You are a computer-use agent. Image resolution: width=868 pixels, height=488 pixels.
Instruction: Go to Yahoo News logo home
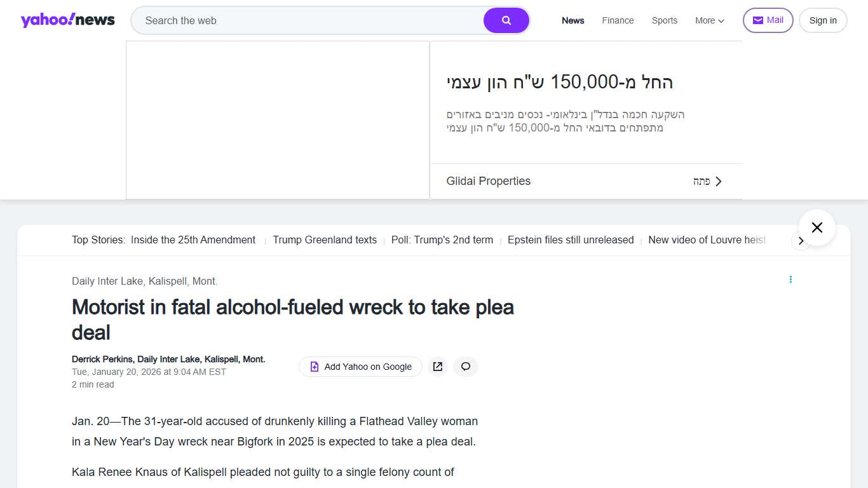click(68, 20)
